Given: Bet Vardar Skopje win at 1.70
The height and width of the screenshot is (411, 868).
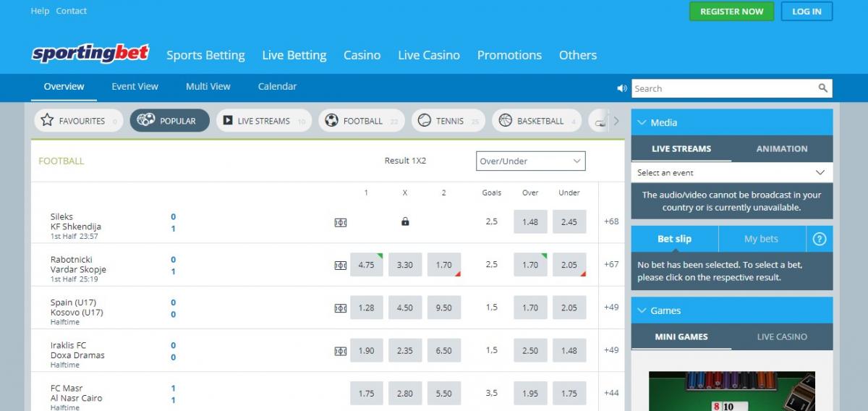Looking at the screenshot, I should click(x=444, y=265).
